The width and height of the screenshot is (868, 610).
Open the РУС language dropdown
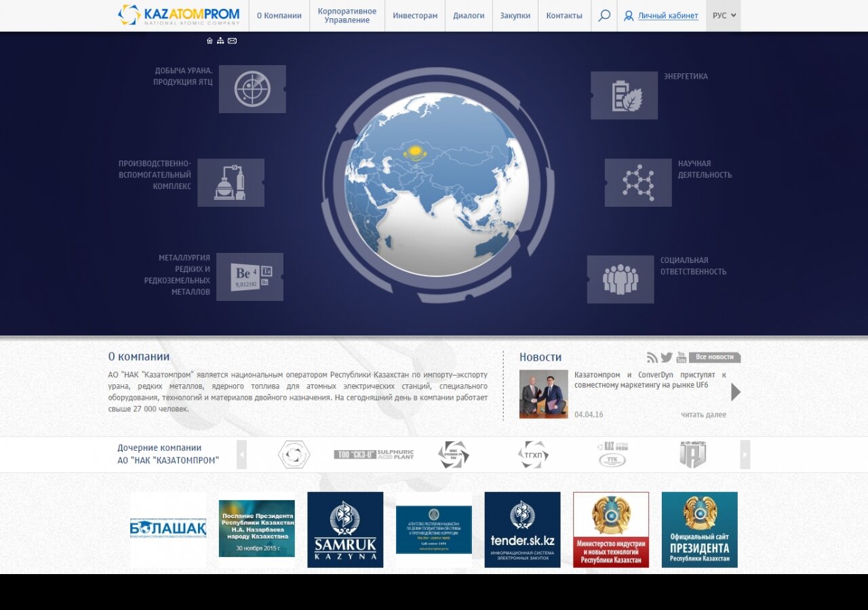click(x=724, y=16)
